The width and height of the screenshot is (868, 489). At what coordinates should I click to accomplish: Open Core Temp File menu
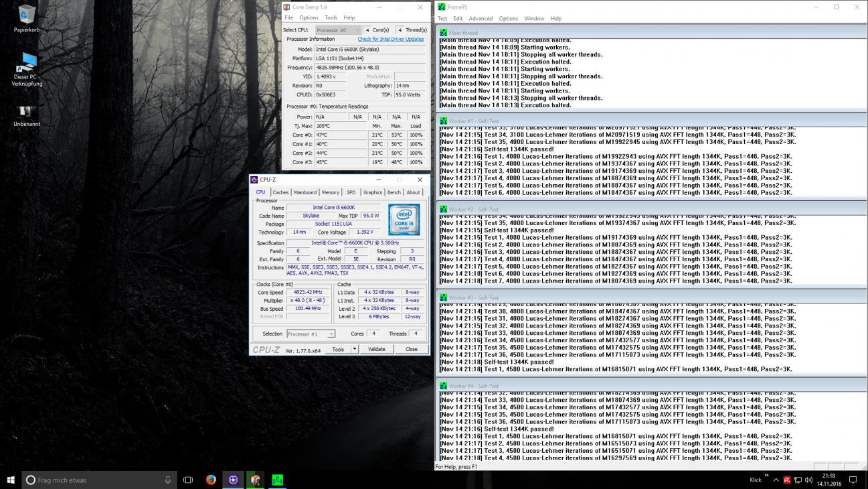(289, 17)
